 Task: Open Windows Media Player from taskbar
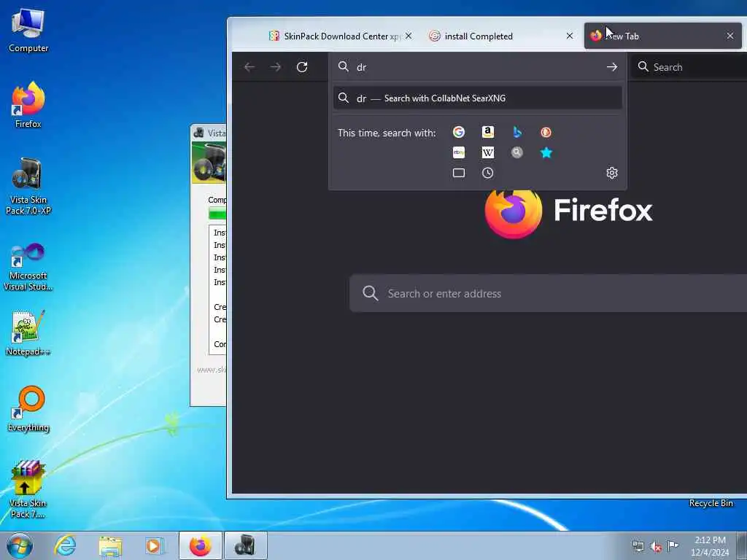pyautogui.click(x=153, y=545)
